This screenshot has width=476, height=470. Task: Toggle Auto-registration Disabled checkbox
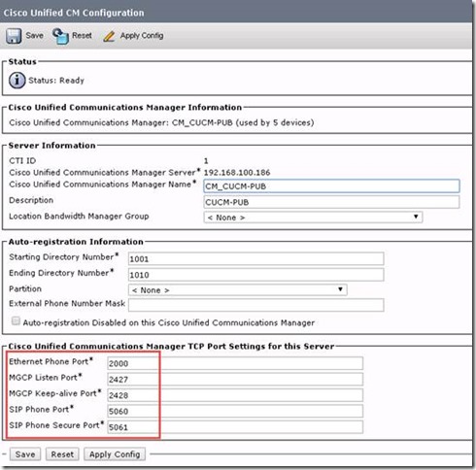pos(16,320)
